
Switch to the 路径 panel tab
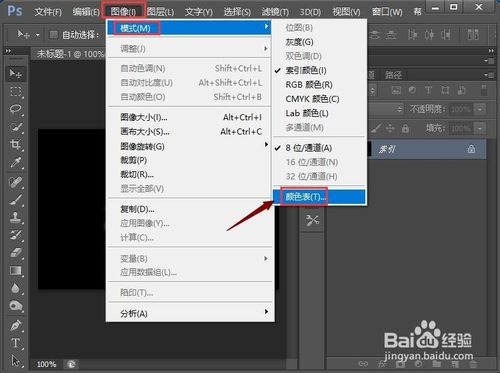point(393,75)
